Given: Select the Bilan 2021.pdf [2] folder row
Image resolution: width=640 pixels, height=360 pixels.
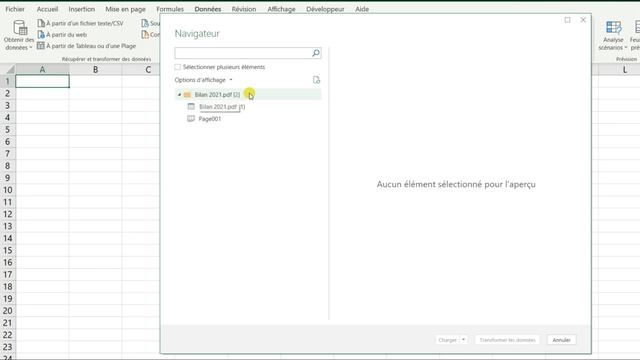Looking at the screenshot, I should [x=248, y=95].
